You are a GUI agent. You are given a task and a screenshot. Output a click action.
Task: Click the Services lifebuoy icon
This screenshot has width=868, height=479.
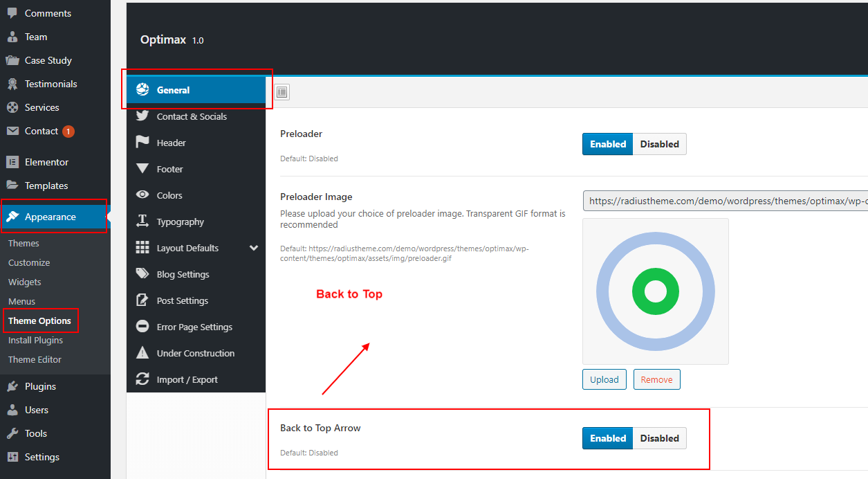tap(12, 107)
